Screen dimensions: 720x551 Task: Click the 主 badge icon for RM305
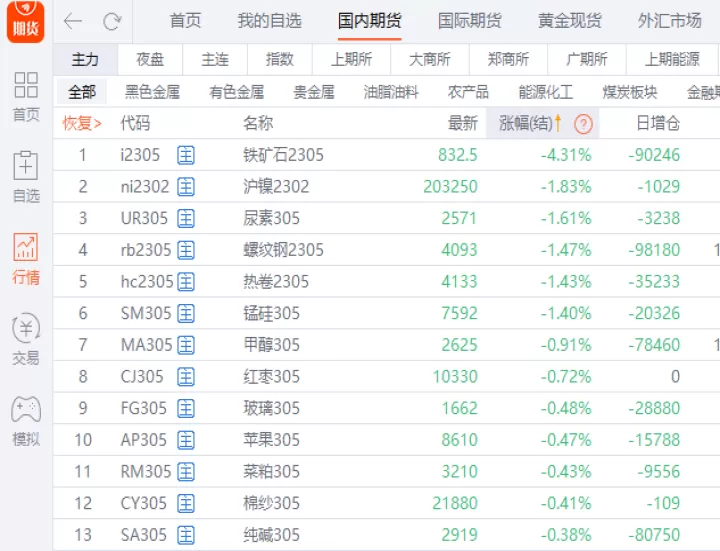(186, 472)
